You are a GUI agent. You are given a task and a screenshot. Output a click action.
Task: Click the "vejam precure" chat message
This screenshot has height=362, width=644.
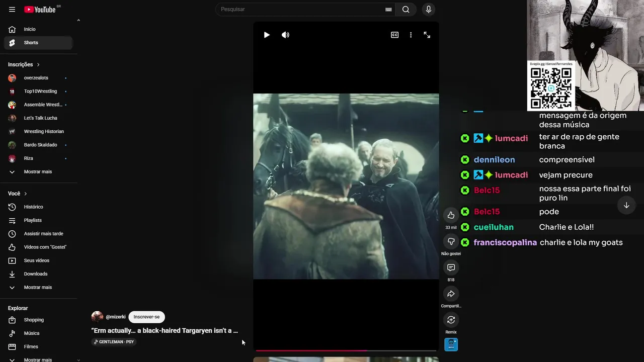[566, 175]
